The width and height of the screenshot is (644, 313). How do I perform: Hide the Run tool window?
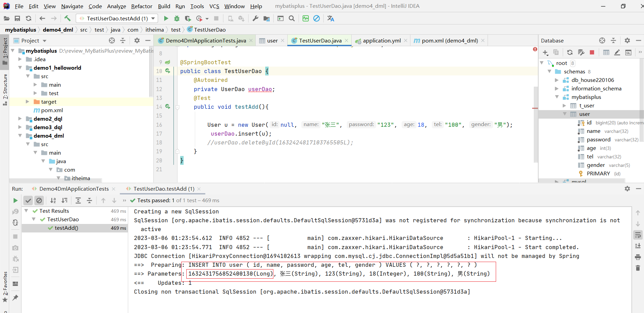[x=638, y=189]
